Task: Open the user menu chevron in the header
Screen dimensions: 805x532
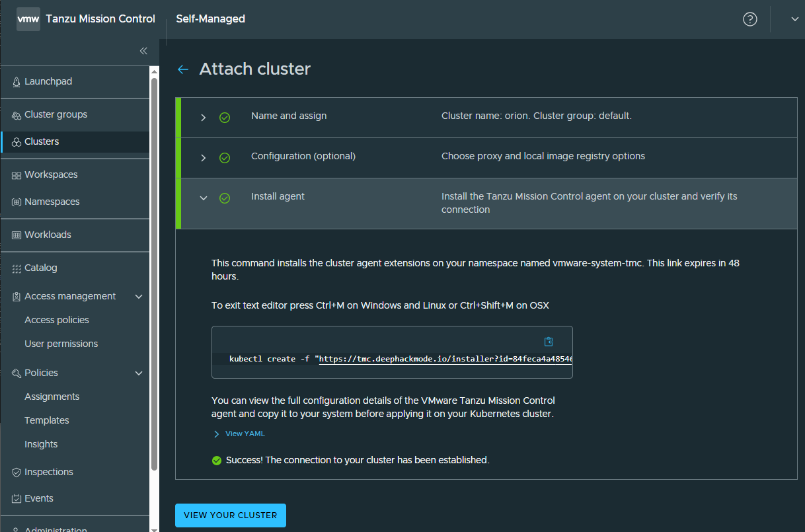Action: coord(794,19)
